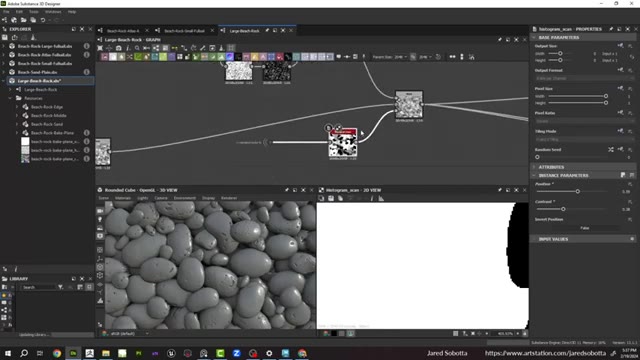Click the info 'i' icon in graph toolbar
640x360 pixels.
[x=128, y=48]
